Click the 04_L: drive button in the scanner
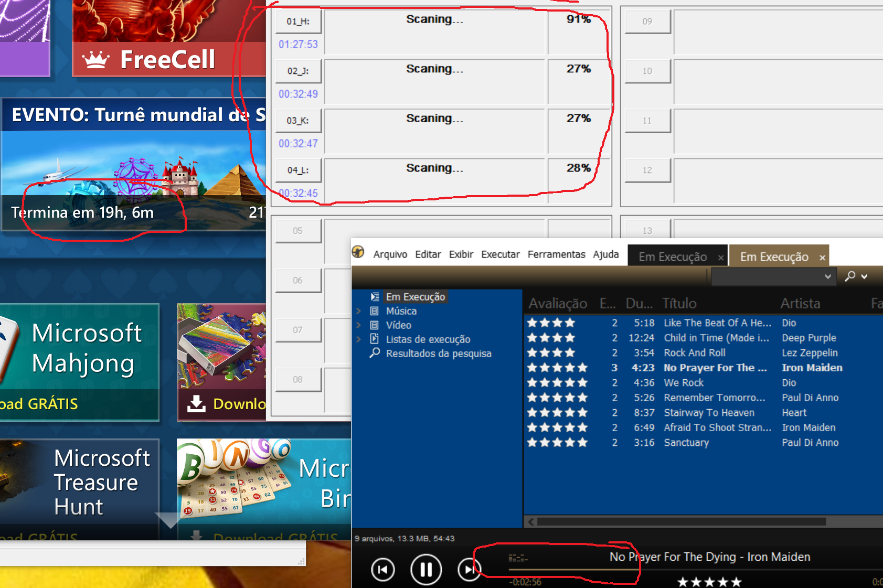Viewport: 883px width, 588px height. point(298,170)
